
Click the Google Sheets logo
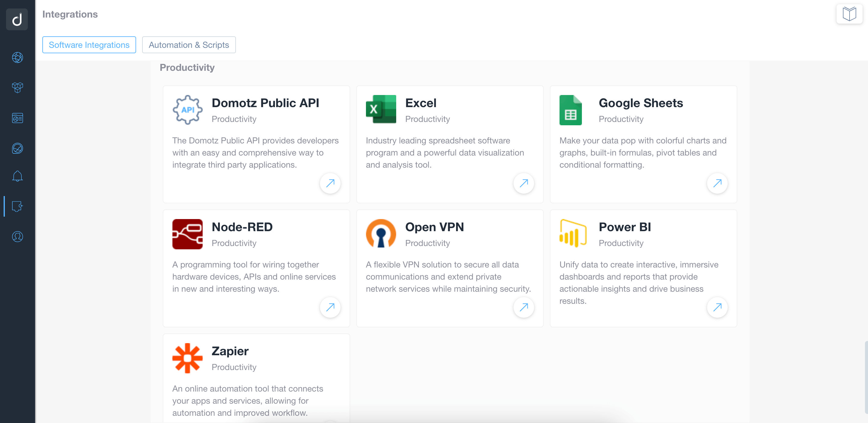tap(570, 110)
